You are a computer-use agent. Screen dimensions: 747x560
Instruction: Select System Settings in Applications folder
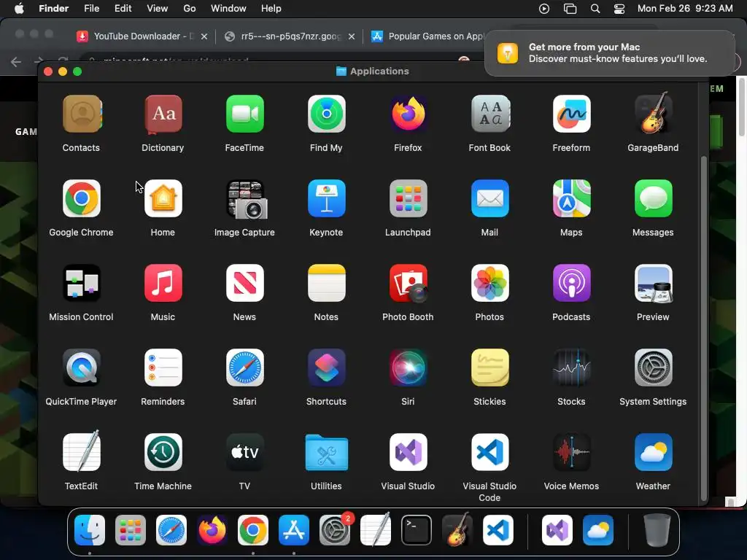coord(653,367)
